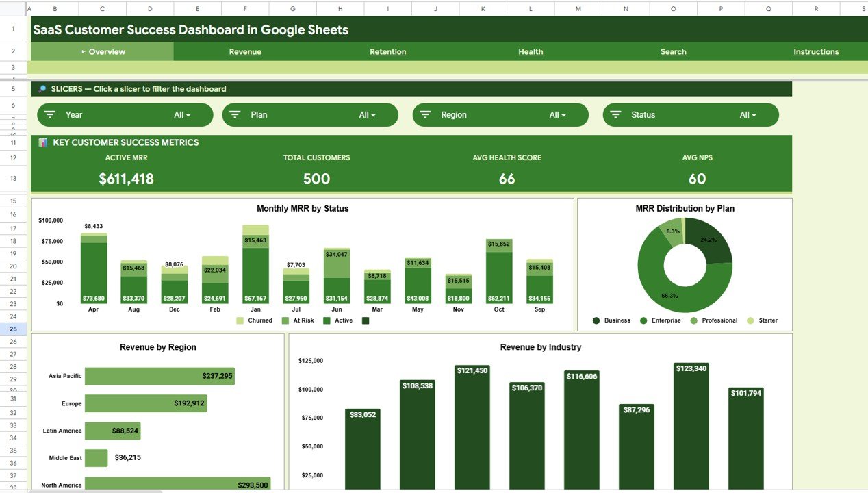This screenshot has width=868, height=493.
Task: Open the Instructions link
Action: [816, 51]
